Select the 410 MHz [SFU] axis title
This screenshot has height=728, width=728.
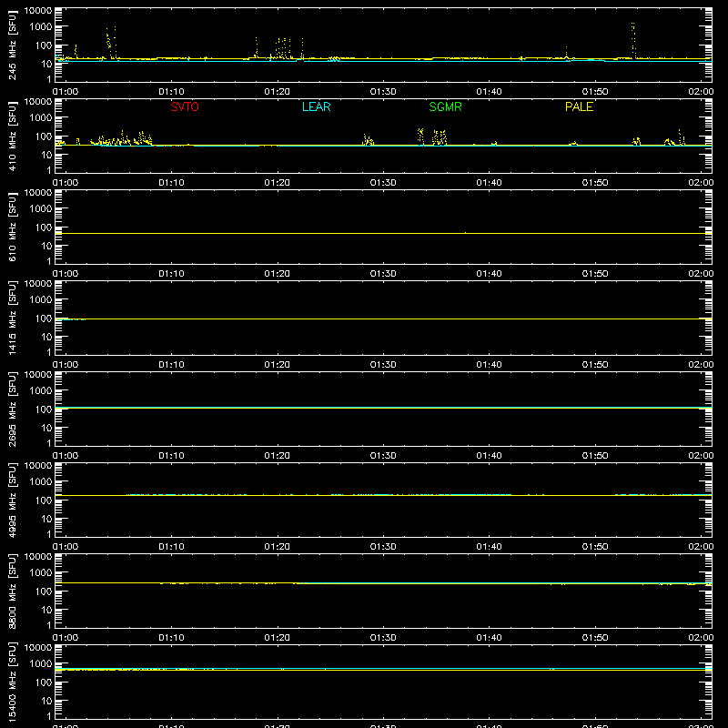pos(12,136)
